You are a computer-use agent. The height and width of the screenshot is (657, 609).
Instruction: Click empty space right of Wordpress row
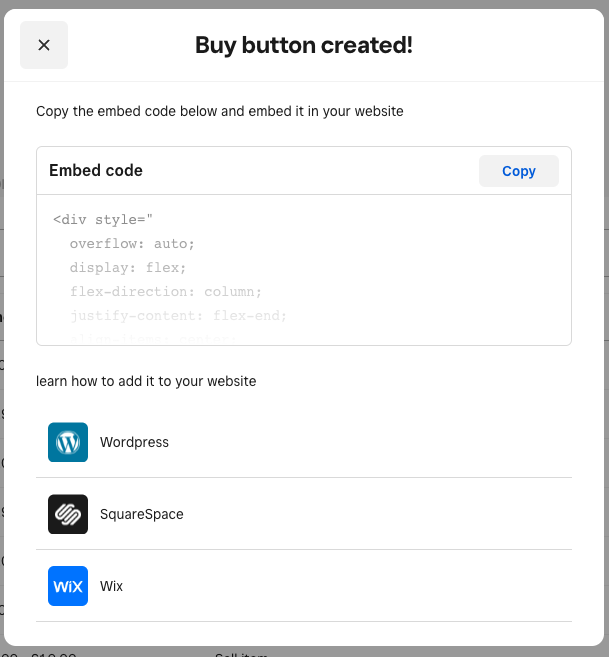pyautogui.click(x=400, y=442)
